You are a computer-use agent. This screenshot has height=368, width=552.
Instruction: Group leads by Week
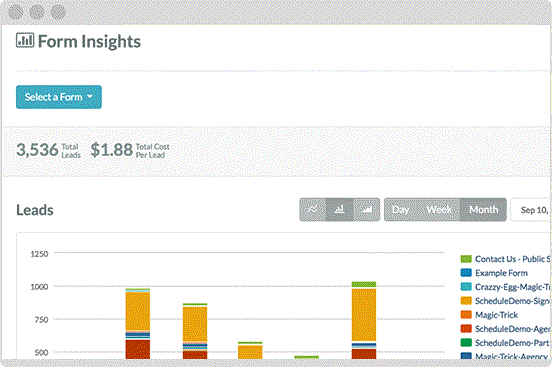[x=439, y=210]
